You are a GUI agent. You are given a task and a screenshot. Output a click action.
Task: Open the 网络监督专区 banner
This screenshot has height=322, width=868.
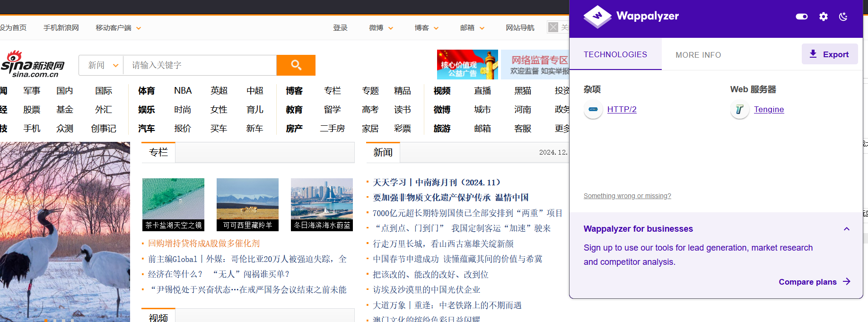535,64
